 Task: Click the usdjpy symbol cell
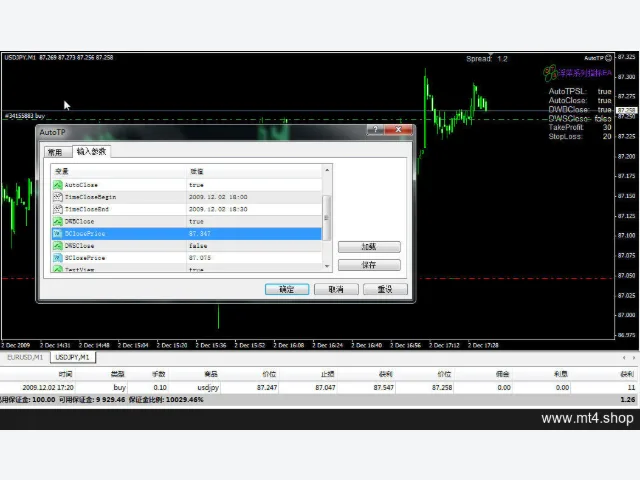(x=208, y=387)
